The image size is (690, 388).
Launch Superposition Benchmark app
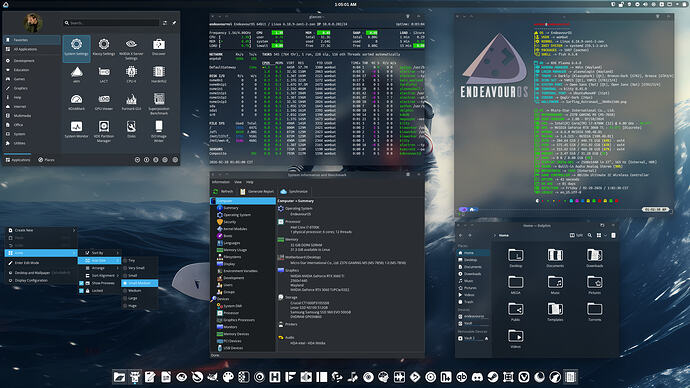[159, 103]
